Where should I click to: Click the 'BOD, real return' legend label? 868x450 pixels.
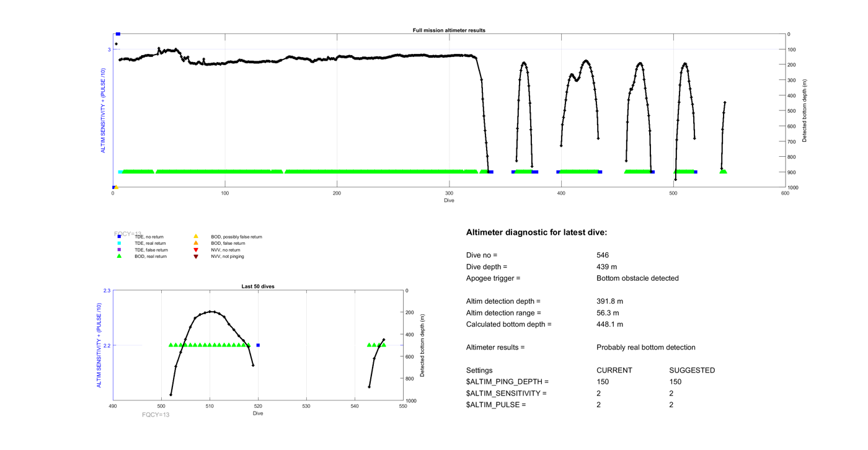(x=151, y=257)
